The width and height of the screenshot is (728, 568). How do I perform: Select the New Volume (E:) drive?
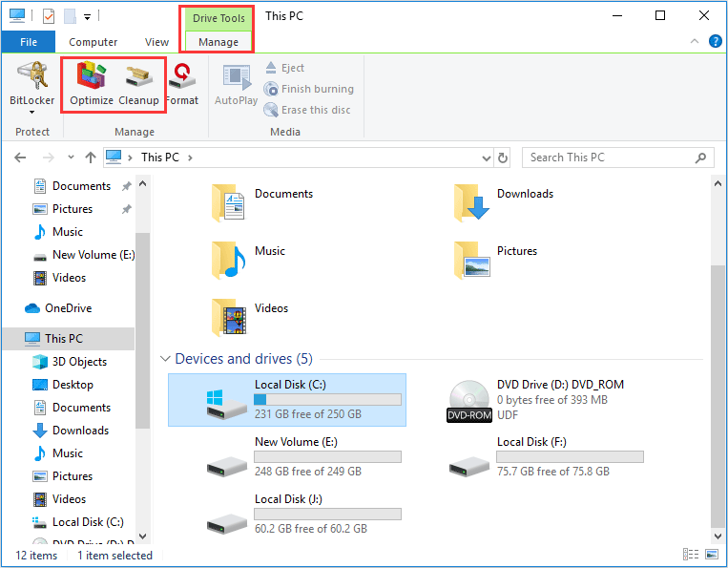pyautogui.click(x=304, y=456)
